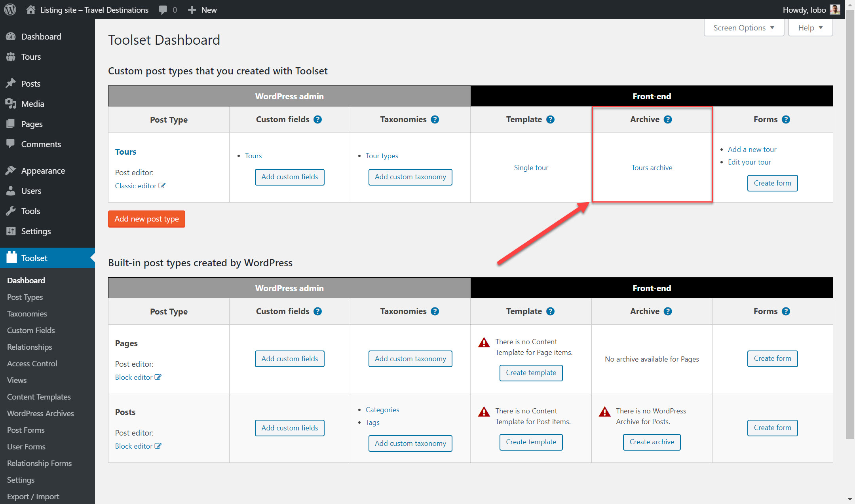Open Custom Fields submenu item
The image size is (855, 504).
31,330
